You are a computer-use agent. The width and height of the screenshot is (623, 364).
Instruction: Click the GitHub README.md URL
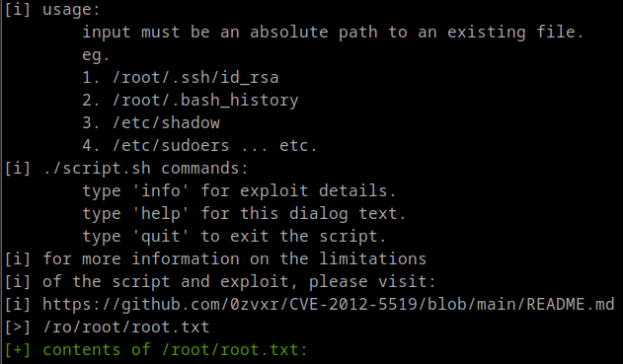[x=329, y=305]
